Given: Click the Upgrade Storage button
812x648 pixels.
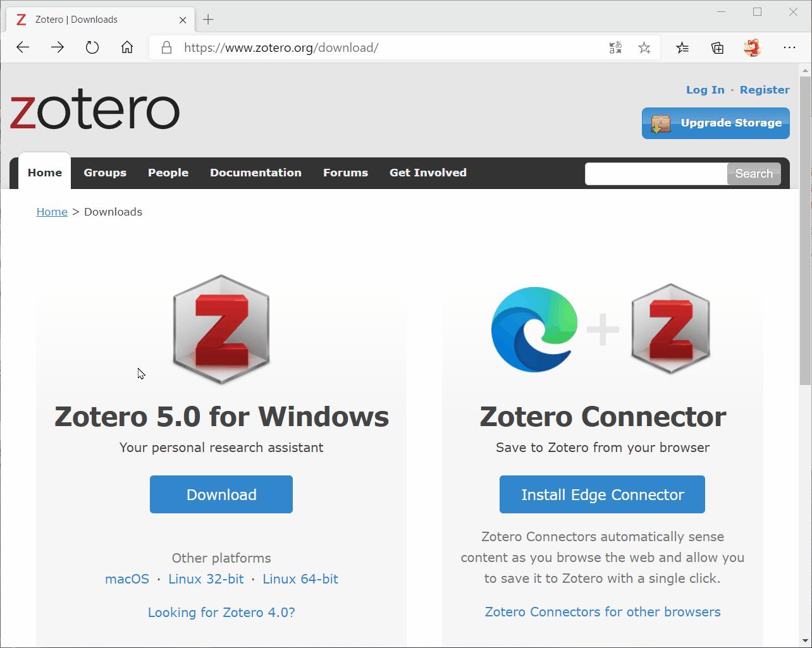Looking at the screenshot, I should tap(716, 123).
